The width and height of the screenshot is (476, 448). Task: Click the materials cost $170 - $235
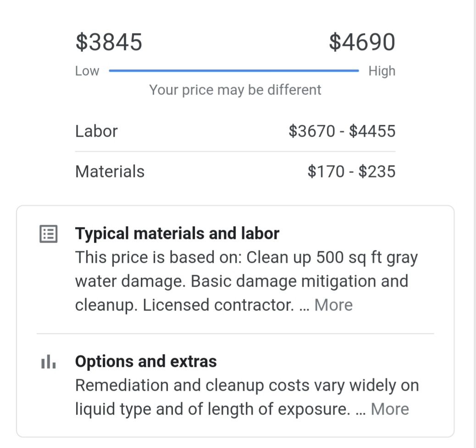coord(351,171)
